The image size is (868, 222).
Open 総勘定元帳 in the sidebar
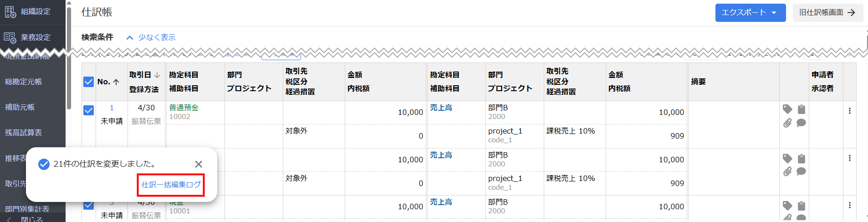pos(24,82)
